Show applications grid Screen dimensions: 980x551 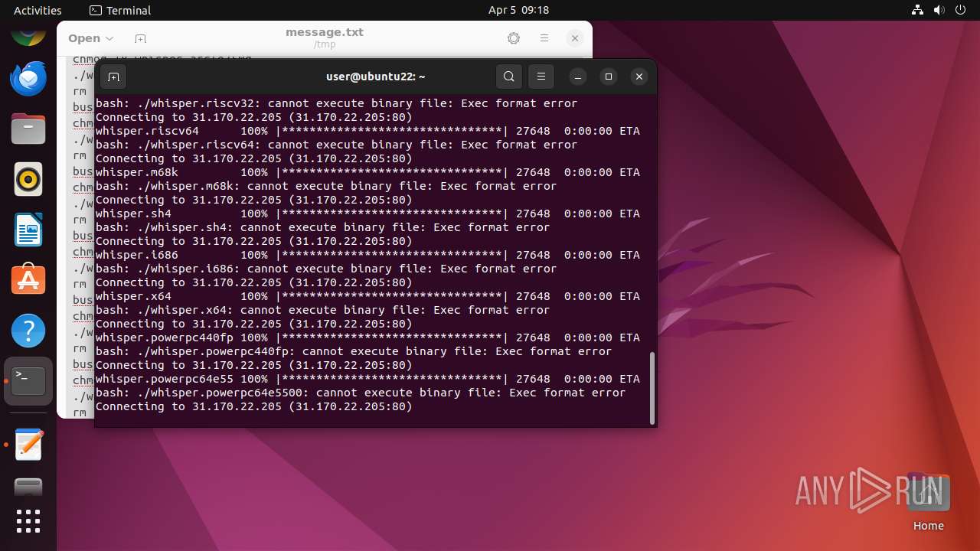(28, 521)
